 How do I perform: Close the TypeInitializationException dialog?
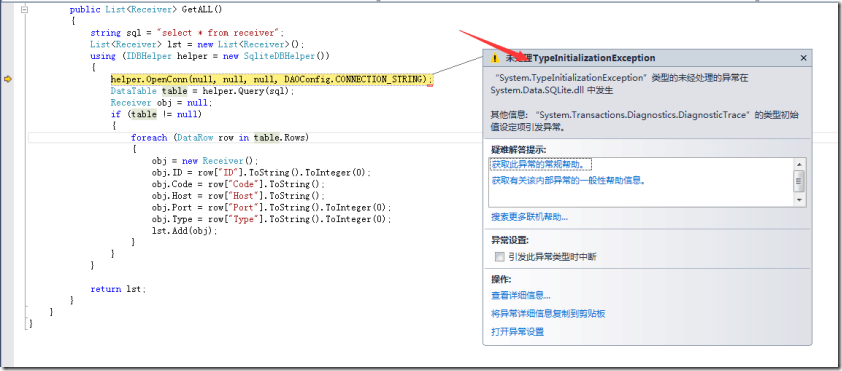pyautogui.click(x=803, y=58)
